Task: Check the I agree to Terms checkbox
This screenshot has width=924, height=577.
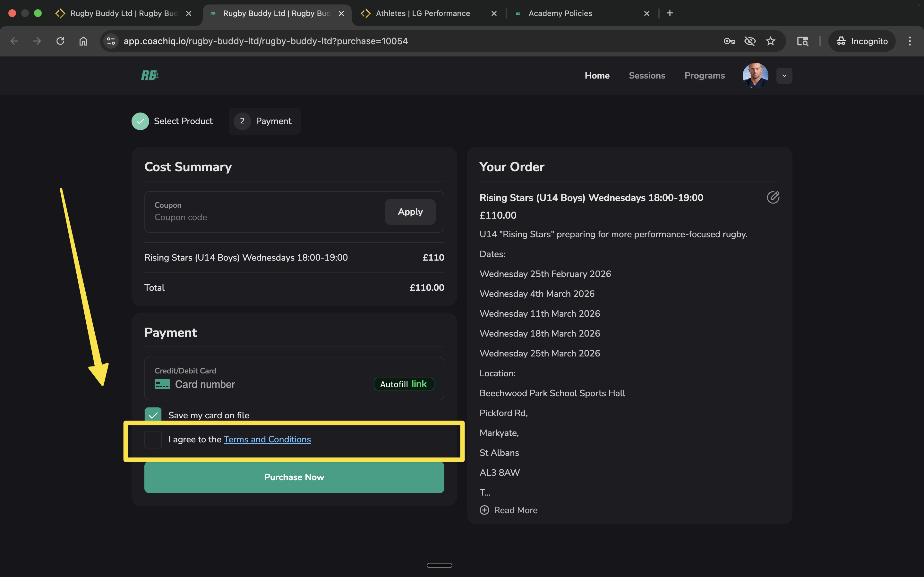Action: (x=153, y=439)
